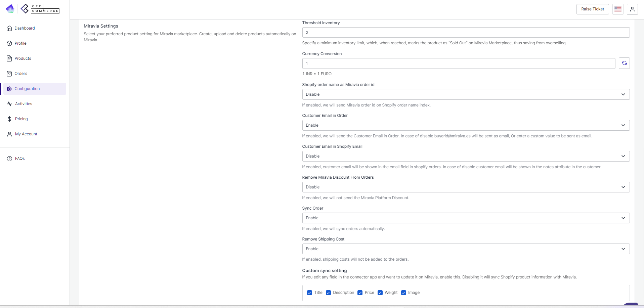
Task: Toggle the Description sync checkbox
Action: pyautogui.click(x=328, y=293)
